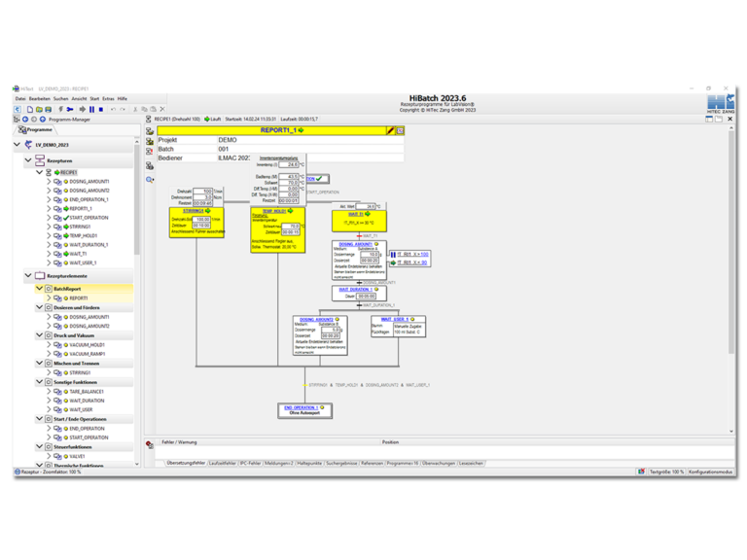Click the blue forward arrow in Programm-Manager

pyautogui.click(x=43, y=119)
